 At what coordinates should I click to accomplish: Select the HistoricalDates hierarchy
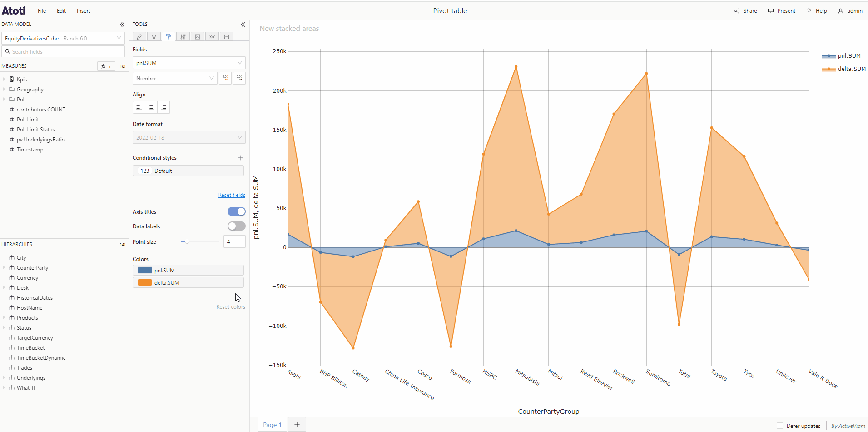[x=35, y=297]
